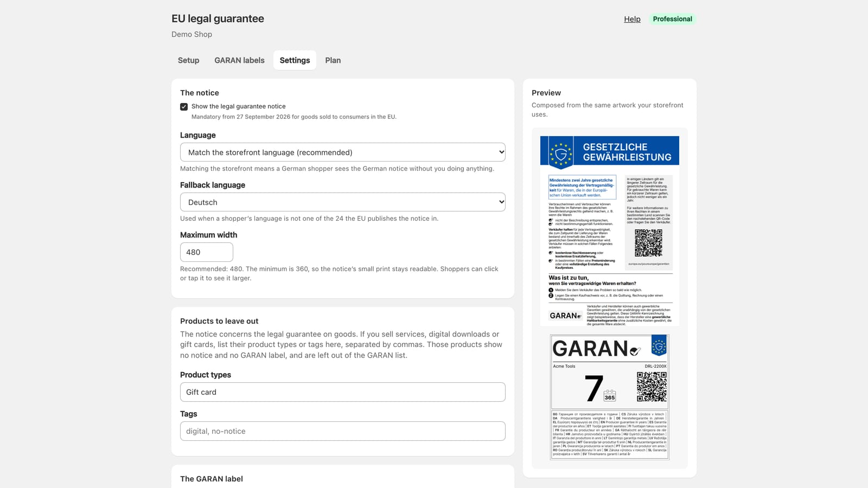Click the 'Composed from the same artwork' description
This screenshot has width=868, height=488.
point(608,110)
